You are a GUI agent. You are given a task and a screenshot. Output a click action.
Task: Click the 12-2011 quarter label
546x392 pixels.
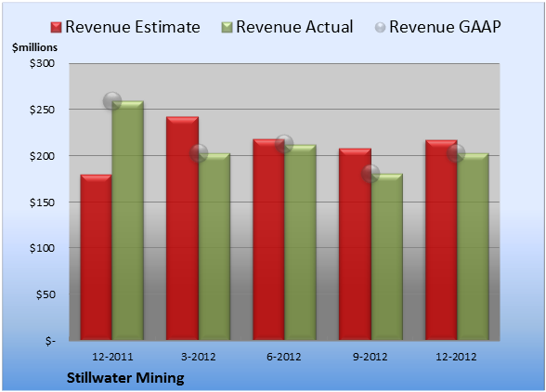point(112,357)
